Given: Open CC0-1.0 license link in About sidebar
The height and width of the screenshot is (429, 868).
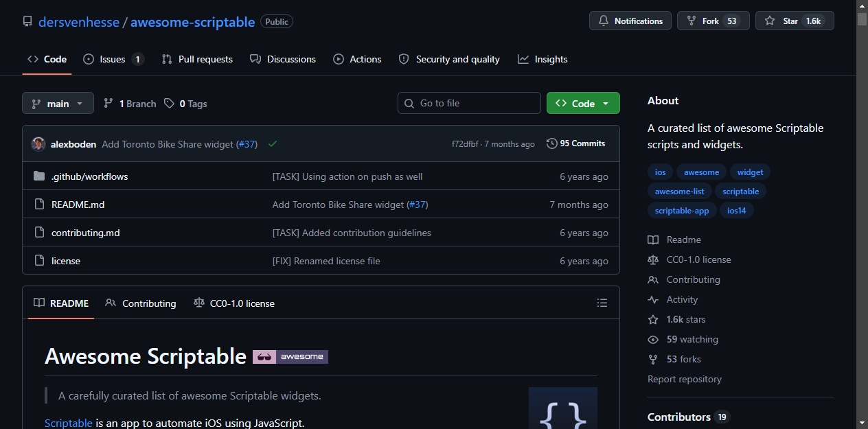Looking at the screenshot, I should [x=689, y=259].
